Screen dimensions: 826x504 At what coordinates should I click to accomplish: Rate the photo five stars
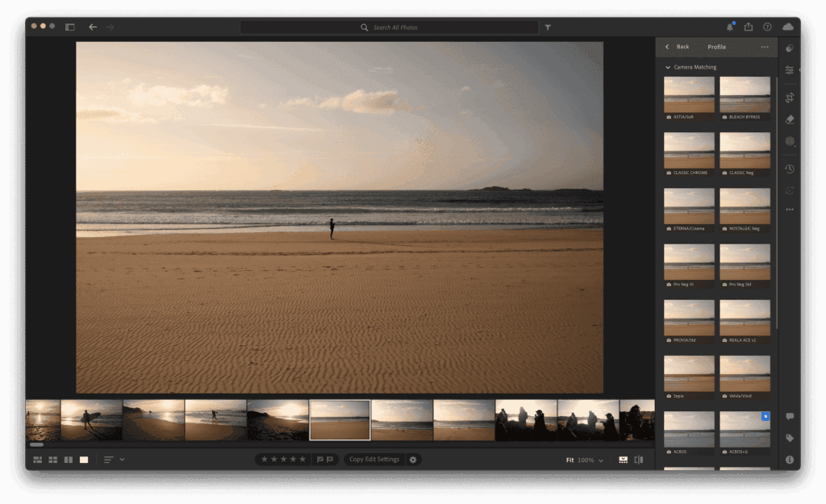(303, 460)
